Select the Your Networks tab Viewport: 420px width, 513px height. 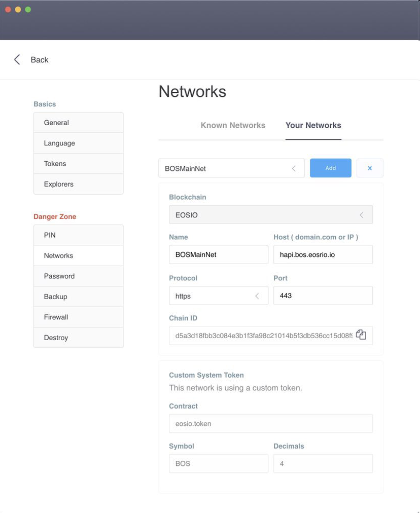pos(313,125)
